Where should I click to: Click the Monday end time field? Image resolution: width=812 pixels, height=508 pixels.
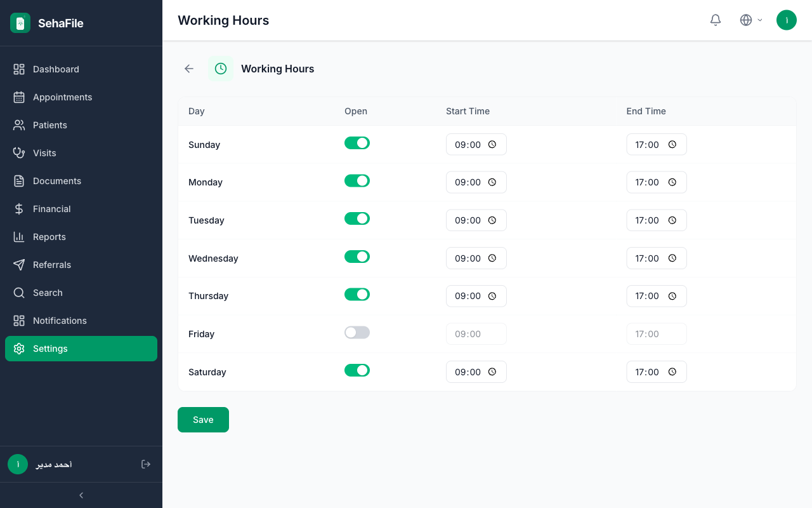click(x=657, y=182)
